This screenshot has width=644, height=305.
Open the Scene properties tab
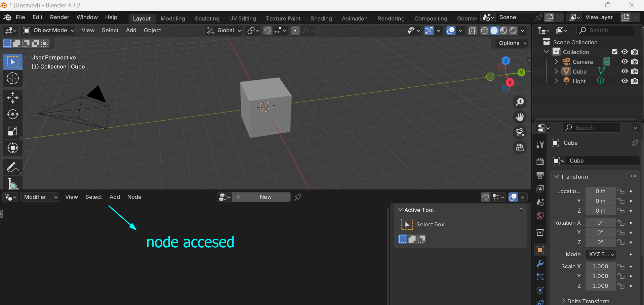tap(540, 202)
